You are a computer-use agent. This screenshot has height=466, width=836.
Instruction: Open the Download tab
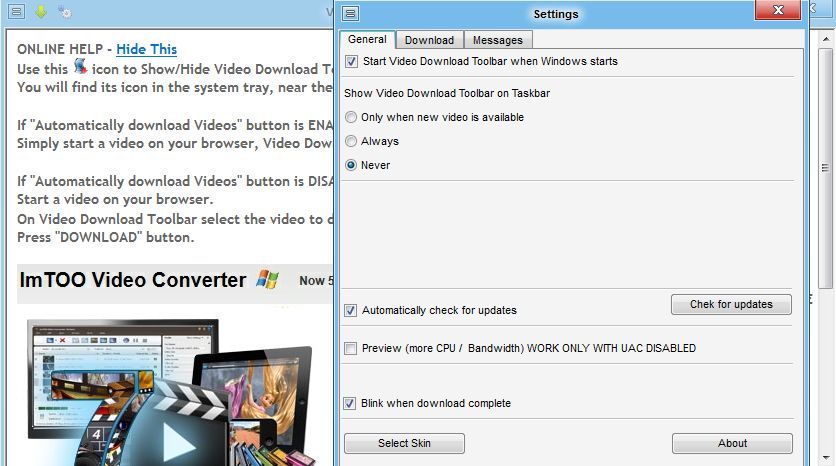(x=429, y=40)
